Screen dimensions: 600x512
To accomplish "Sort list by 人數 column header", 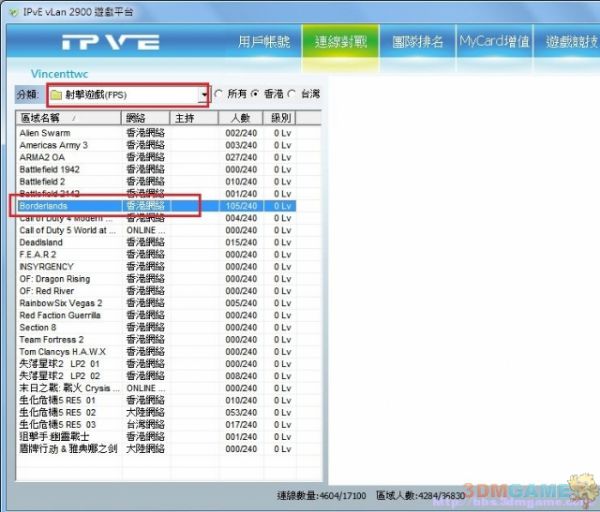I will [x=239, y=118].
